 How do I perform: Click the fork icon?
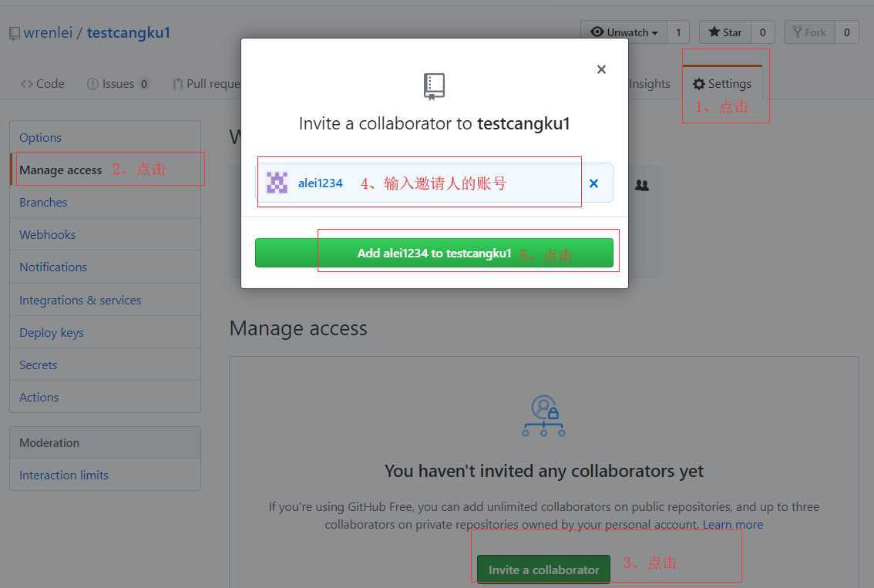(x=797, y=32)
